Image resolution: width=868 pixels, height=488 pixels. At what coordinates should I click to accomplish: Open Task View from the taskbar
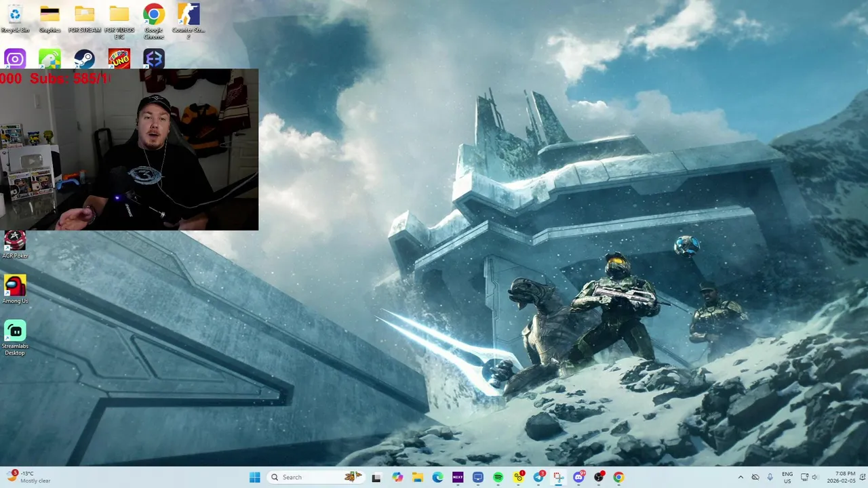[x=376, y=477]
